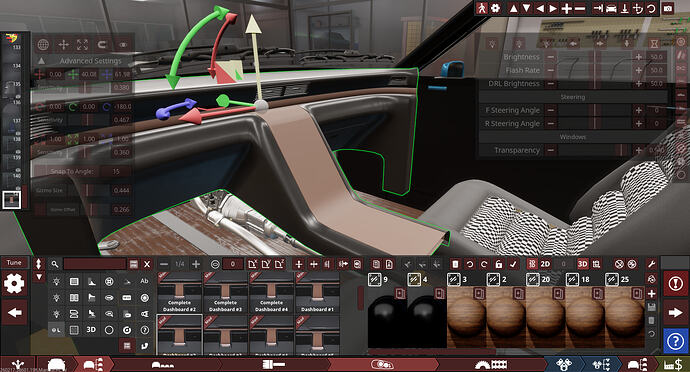Select the Complete Dashboard #4 thumbnail

(271, 292)
